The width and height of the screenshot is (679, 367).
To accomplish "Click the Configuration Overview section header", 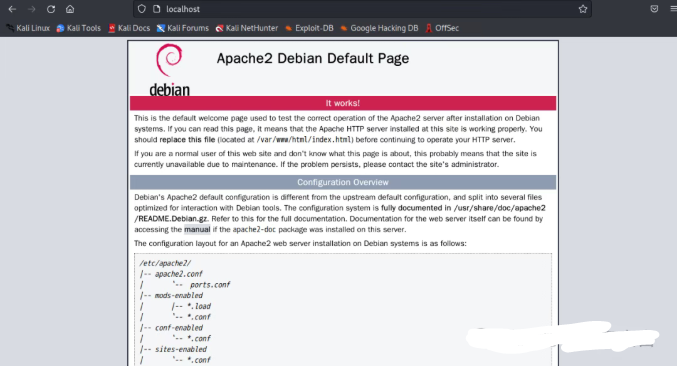I will pyautogui.click(x=343, y=182).
